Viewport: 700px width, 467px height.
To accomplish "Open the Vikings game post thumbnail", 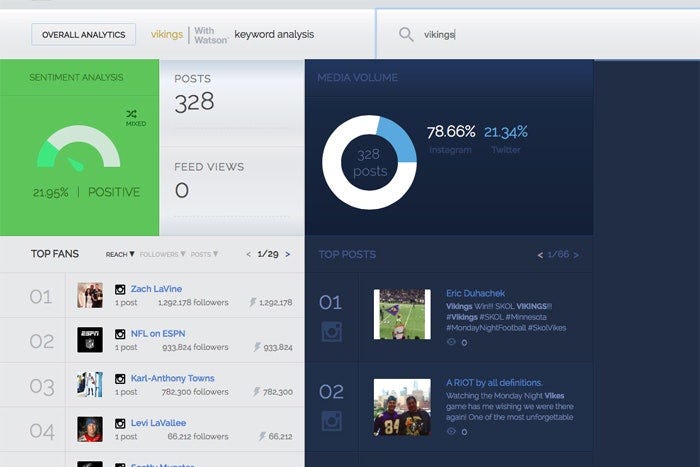I will pyautogui.click(x=402, y=315).
